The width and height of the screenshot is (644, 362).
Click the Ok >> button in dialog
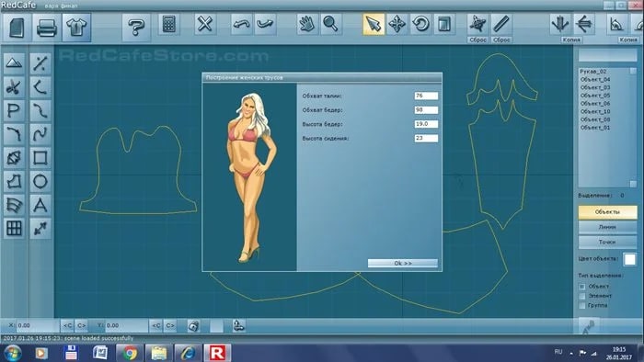[x=403, y=263]
